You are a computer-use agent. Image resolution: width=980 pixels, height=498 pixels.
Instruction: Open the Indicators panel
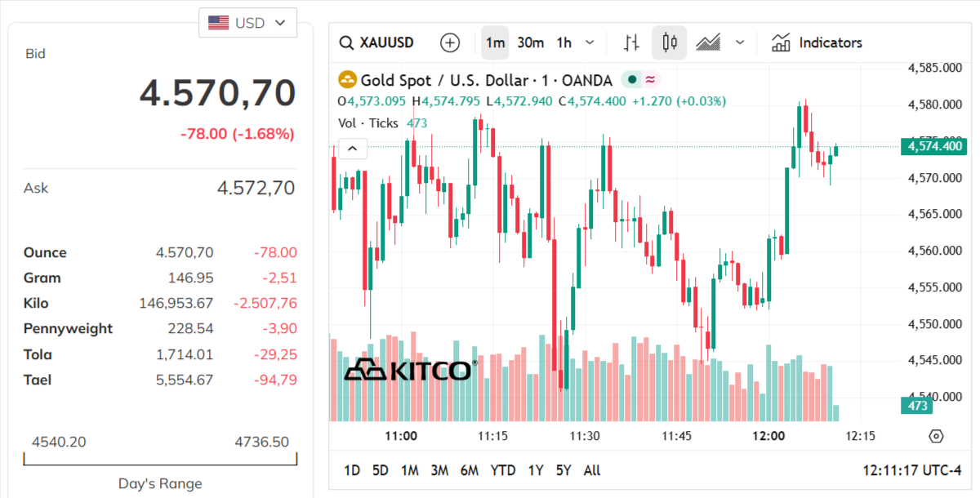coord(817,42)
